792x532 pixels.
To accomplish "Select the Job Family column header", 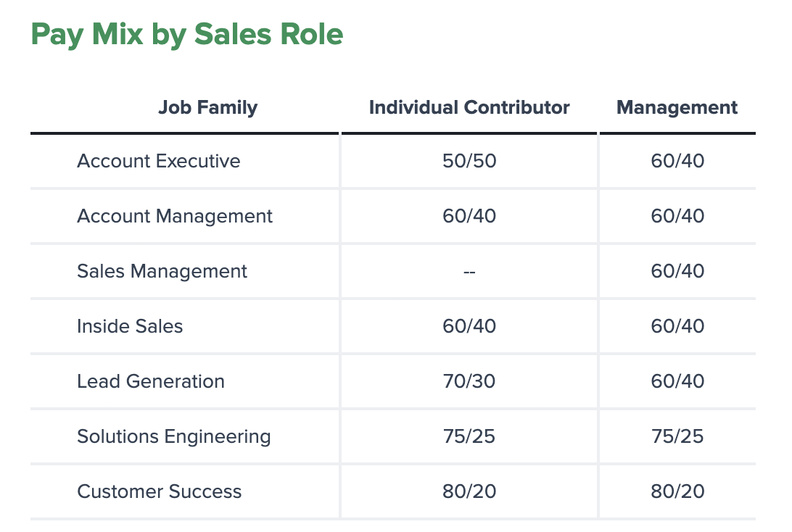I will [207, 108].
